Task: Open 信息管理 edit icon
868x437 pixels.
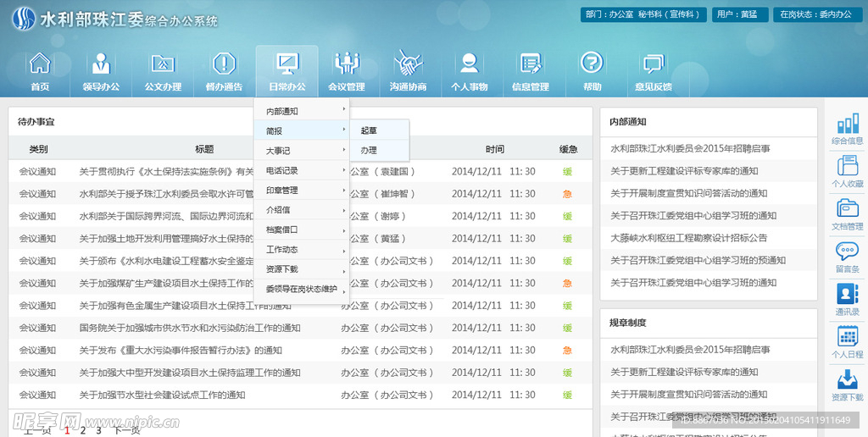Action: [531, 63]
